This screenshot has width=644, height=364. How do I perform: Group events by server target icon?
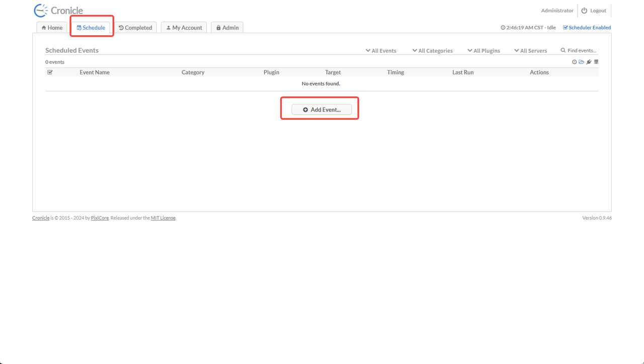[x=596, y=62]
